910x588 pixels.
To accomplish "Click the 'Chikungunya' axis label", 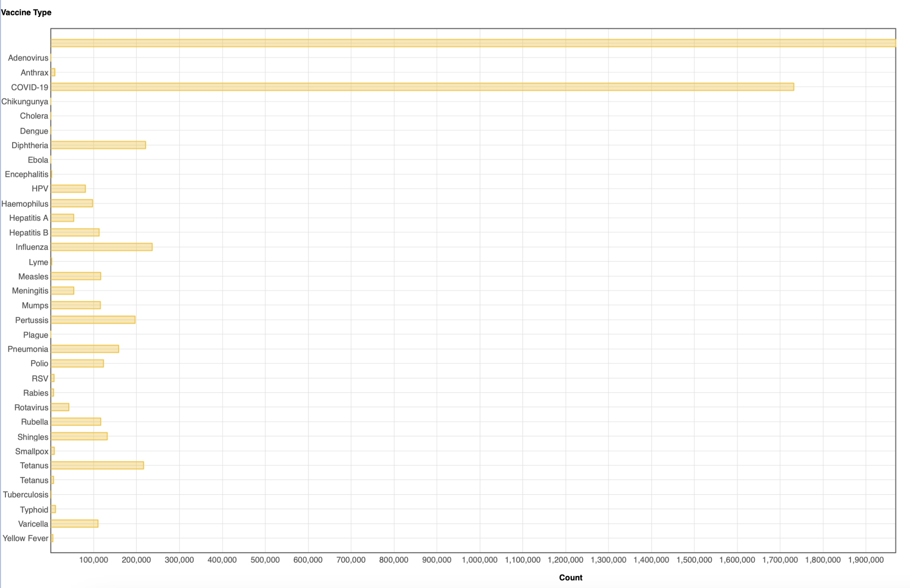I will click(x=25, y=101).
